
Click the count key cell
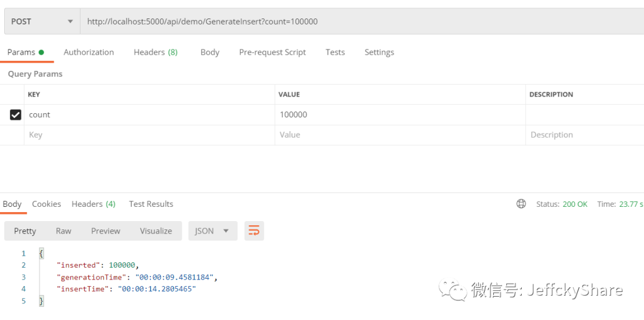pyautogui.click(x=149, y=115)
